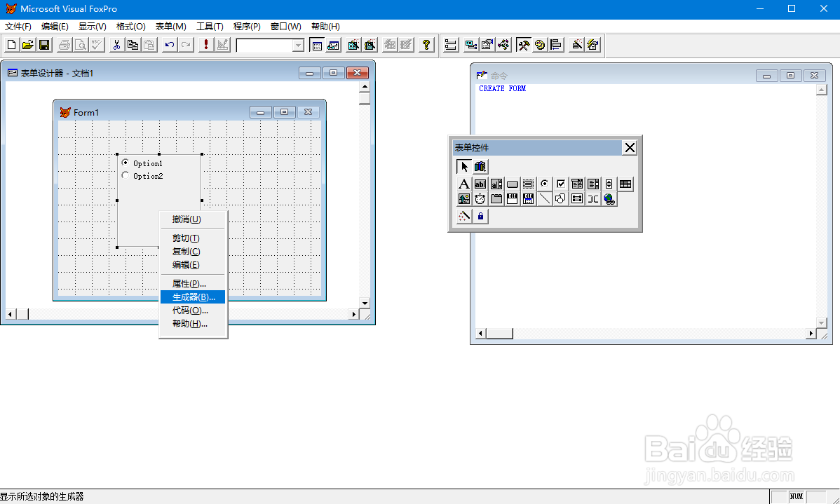Click the Cut scissors toolbar icon

[x=116, y=45]
